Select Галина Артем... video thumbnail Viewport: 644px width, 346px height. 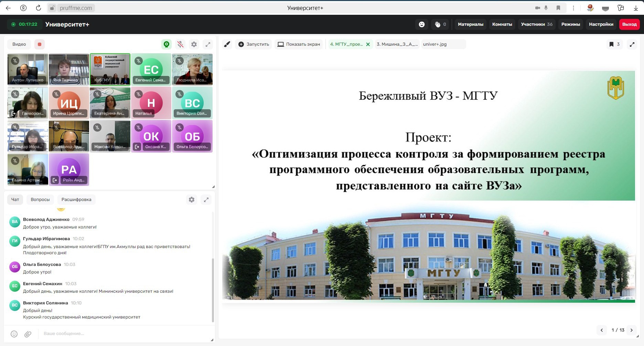tap(28, 169)
